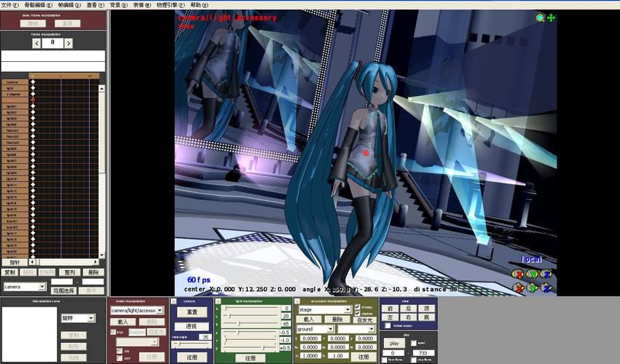Open the 查看 (V) menu
This screenshot has width=620, height=364.
click(95, 5)
